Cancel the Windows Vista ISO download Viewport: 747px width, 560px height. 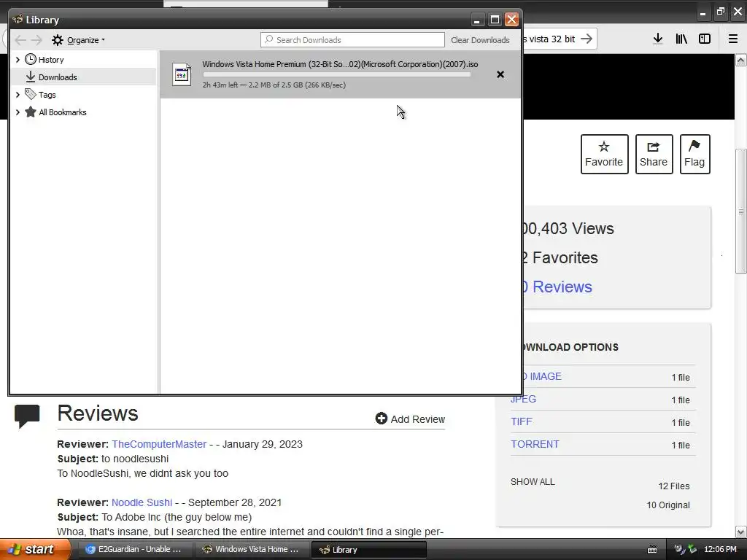500,74
